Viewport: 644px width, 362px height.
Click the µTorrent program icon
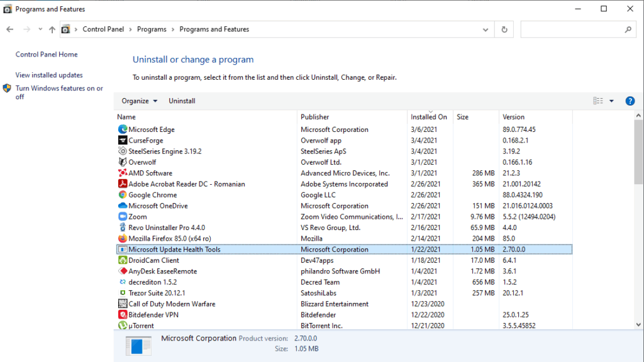[123, 326]
